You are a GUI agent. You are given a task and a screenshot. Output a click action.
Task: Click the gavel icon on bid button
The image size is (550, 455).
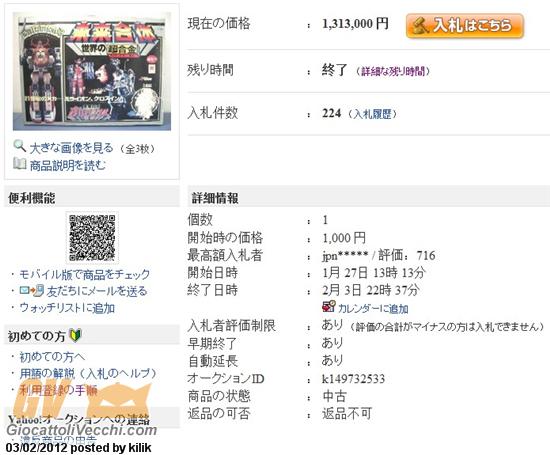click(420, 26)
